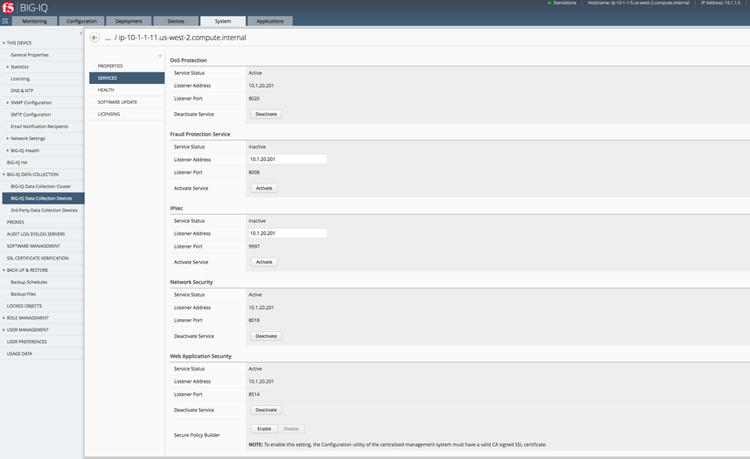Open the Configuration tab

pyautogui.click(x=81, y=21)
